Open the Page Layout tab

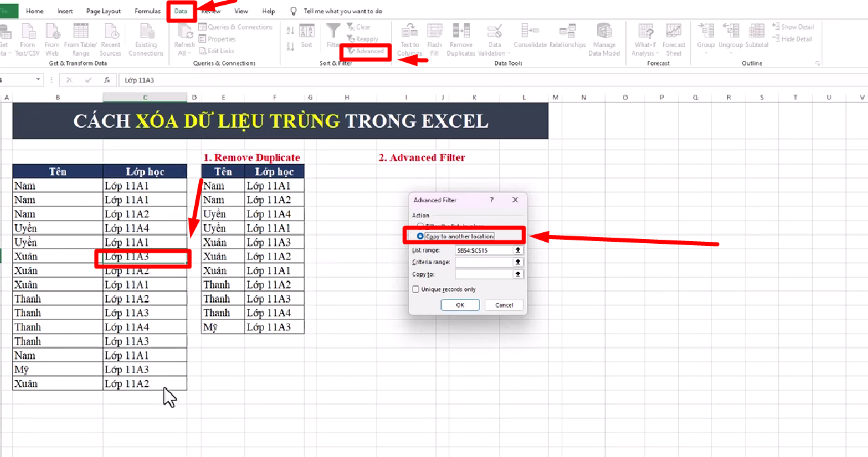point(103,11)
